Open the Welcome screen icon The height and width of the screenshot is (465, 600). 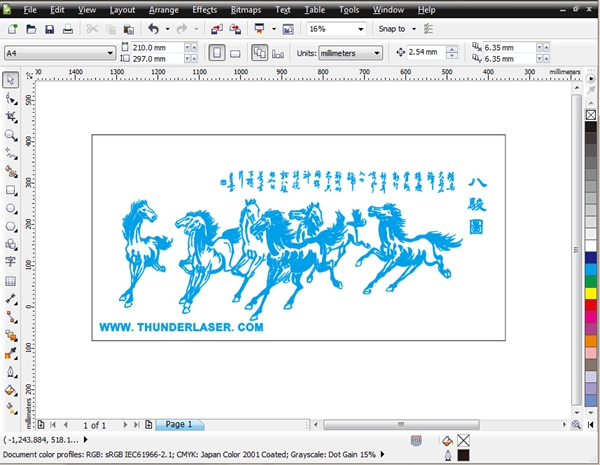point(288,29)
